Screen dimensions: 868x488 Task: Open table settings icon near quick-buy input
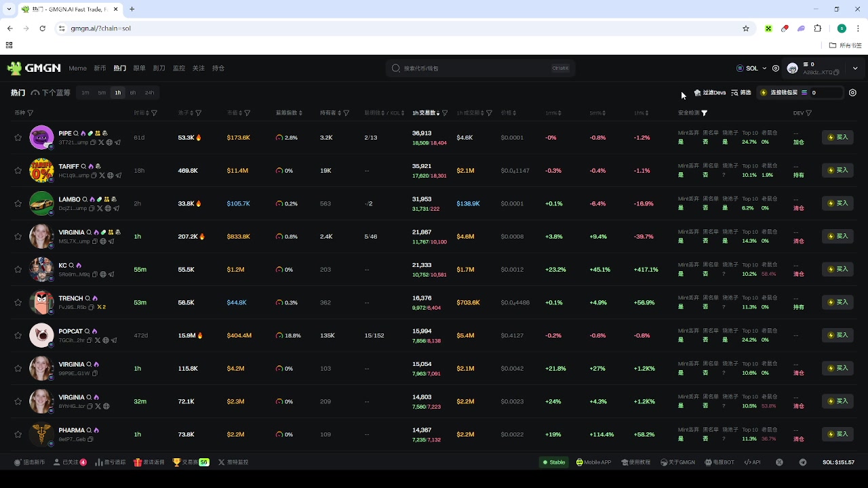[x=853, y=93]
